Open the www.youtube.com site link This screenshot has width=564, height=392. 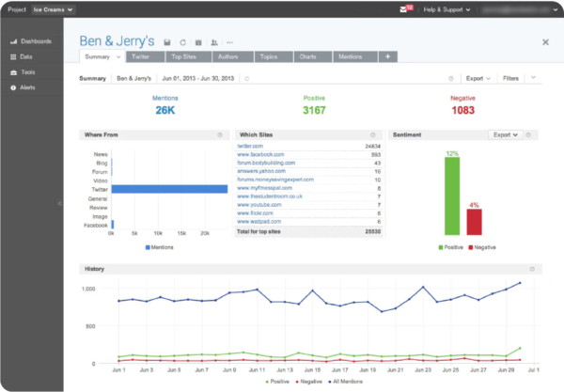pyautogui.click(x=259, y=205)
